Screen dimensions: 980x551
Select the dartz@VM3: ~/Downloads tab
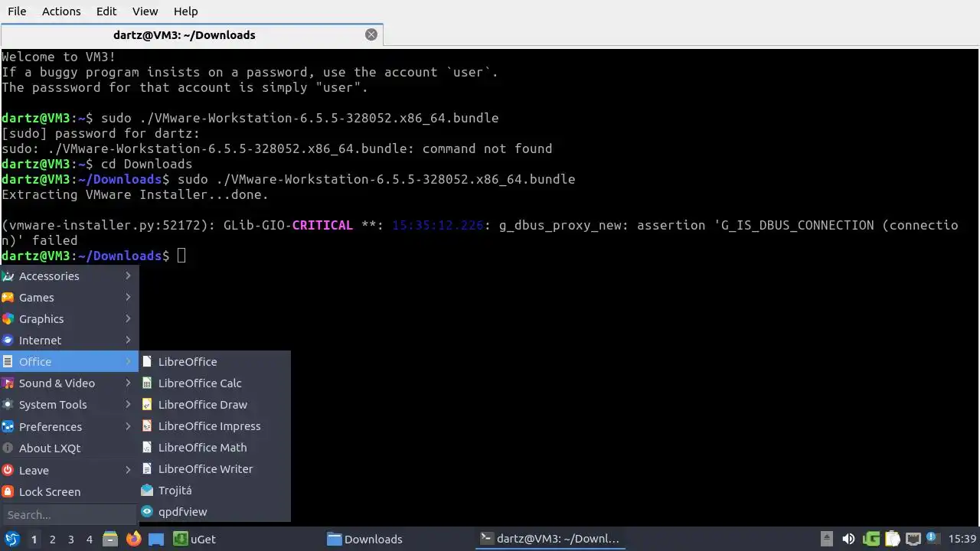pyautogui.click(x=191, y=34)
